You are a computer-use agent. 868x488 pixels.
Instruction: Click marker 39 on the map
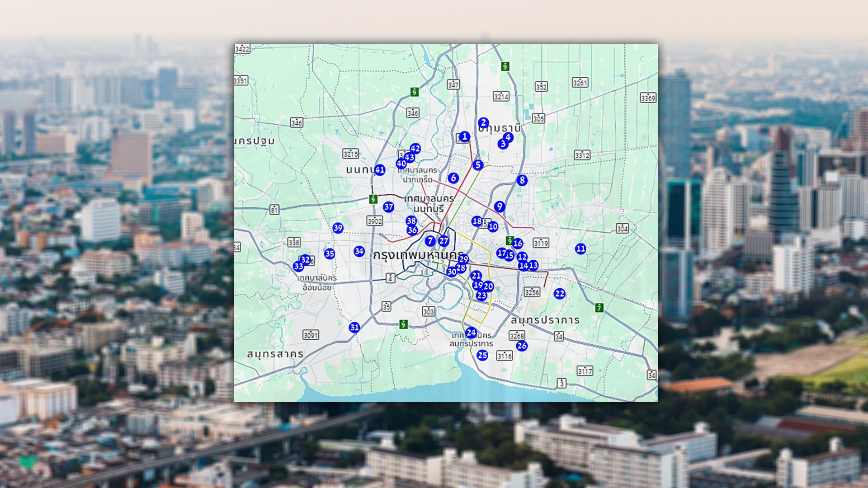(338, 228)
